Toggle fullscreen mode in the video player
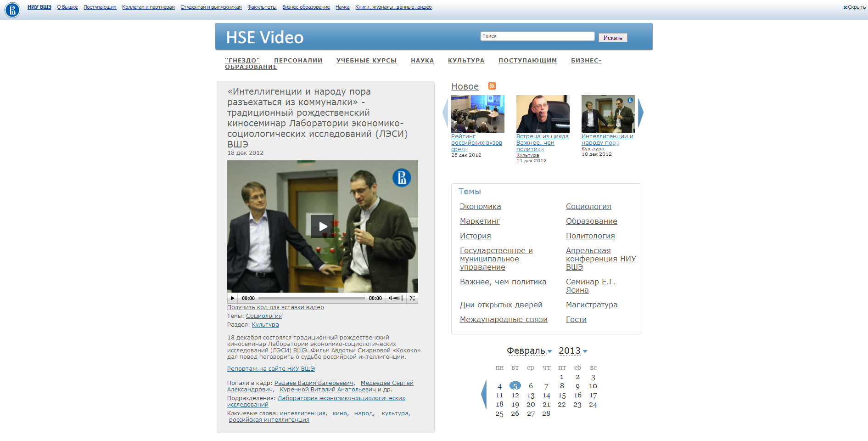 (x=412, y=298)
